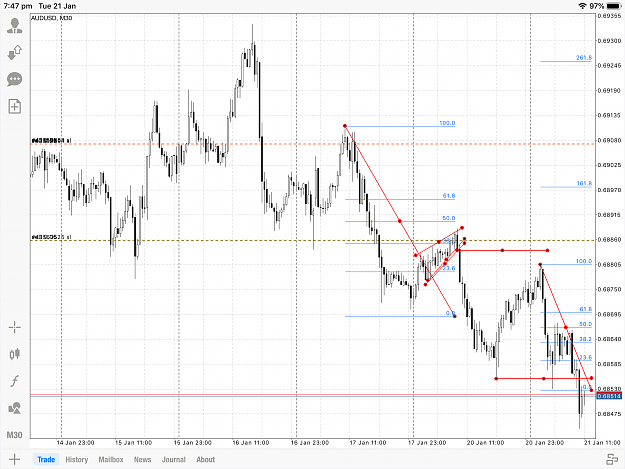Check the Wi-Fi status icon
This screenshot has height=469, width=625.
[x=582, y=6]
